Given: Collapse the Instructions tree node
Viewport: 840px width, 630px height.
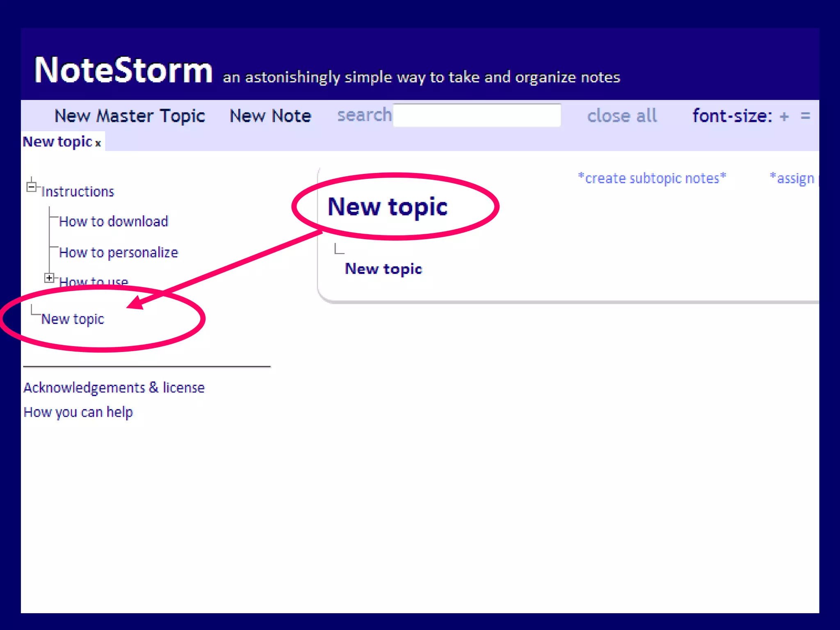Looking at the screenshot, I should (31, 187).
